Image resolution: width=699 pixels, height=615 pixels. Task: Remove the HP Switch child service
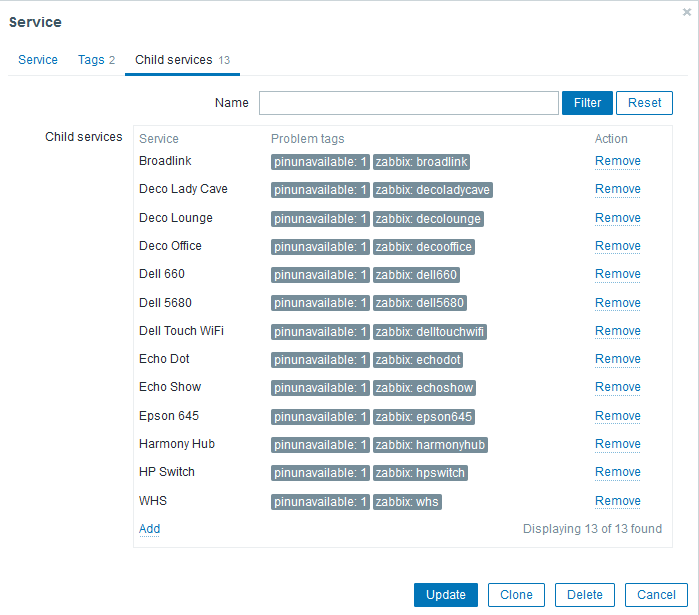[617, 472]
